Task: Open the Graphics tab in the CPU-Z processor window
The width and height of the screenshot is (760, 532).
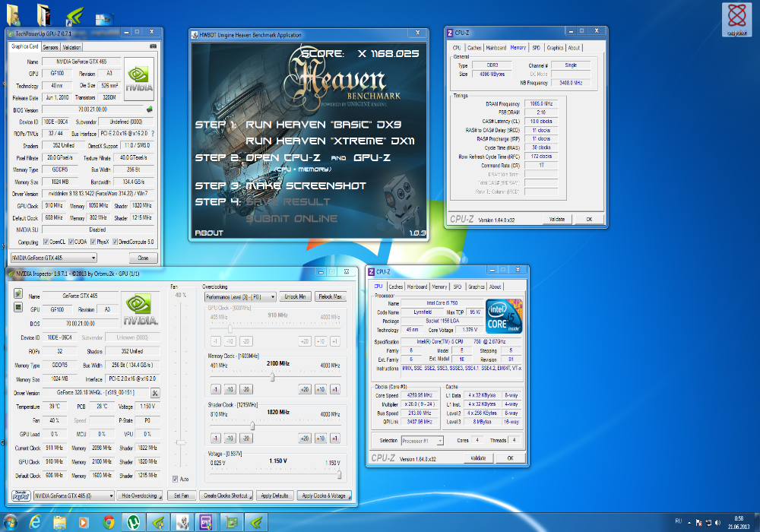Action: click(x=476, y=287)
